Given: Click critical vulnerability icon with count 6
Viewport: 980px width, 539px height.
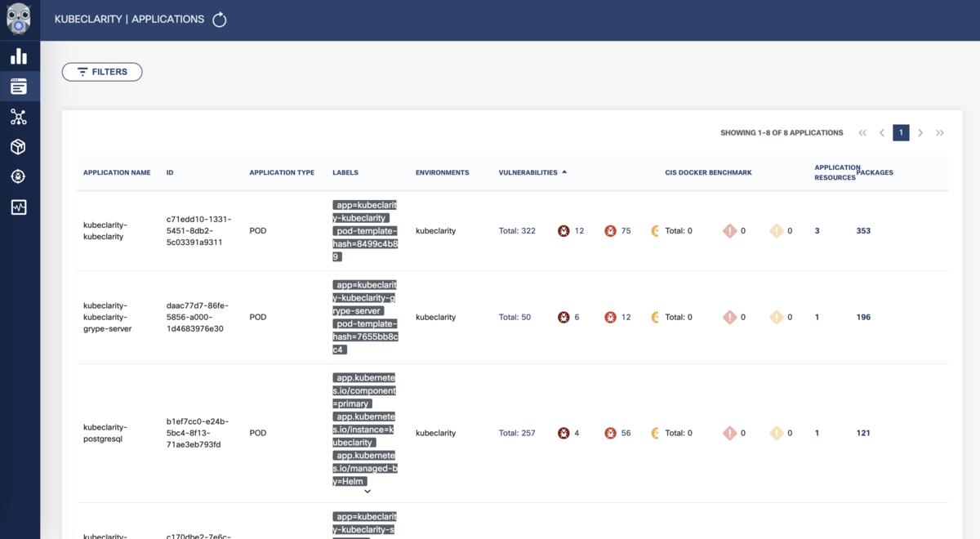Looking at the screenshot, I should [x=563, y=317].
